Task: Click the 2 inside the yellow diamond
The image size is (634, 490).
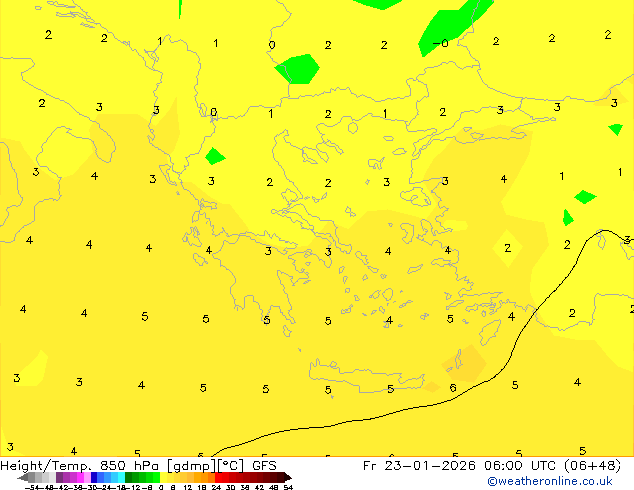Action: pos(507,248)
